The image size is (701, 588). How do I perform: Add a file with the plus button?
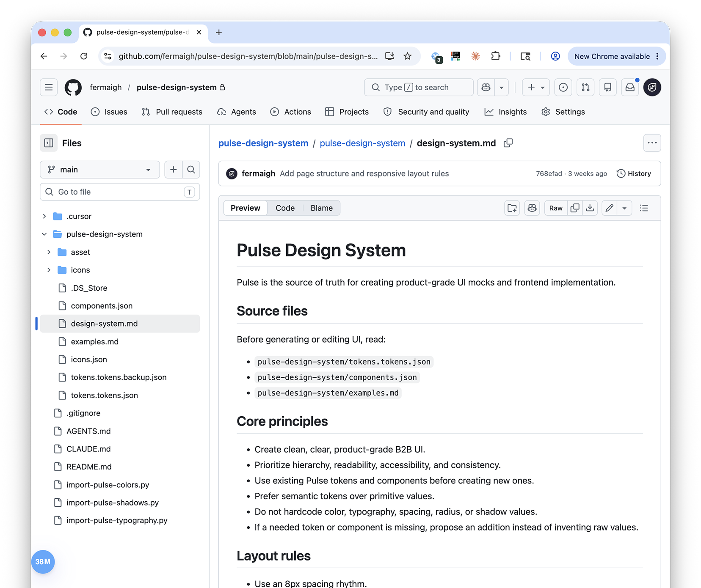pos(174,170)
